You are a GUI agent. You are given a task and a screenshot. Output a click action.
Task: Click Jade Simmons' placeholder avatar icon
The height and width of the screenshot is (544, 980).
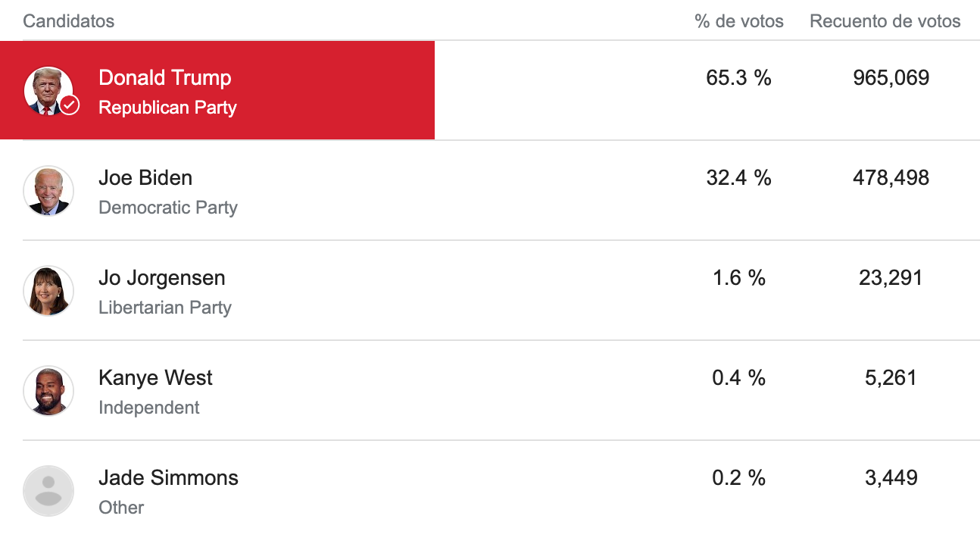click(48, 490)
